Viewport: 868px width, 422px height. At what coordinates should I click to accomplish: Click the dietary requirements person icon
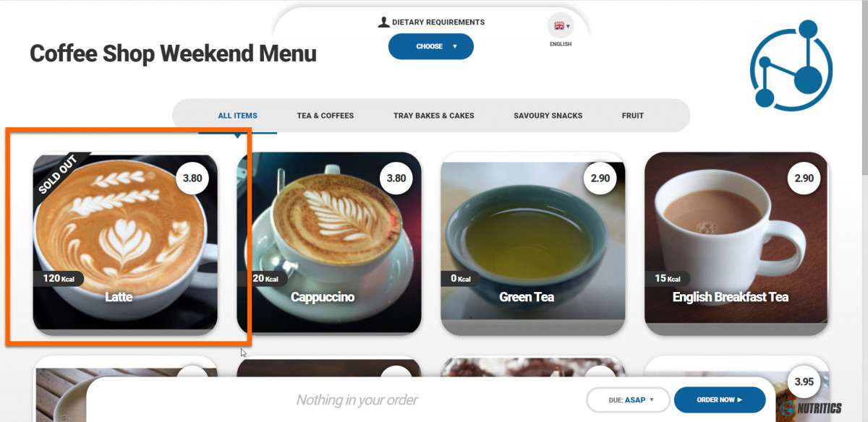[384, 22]
